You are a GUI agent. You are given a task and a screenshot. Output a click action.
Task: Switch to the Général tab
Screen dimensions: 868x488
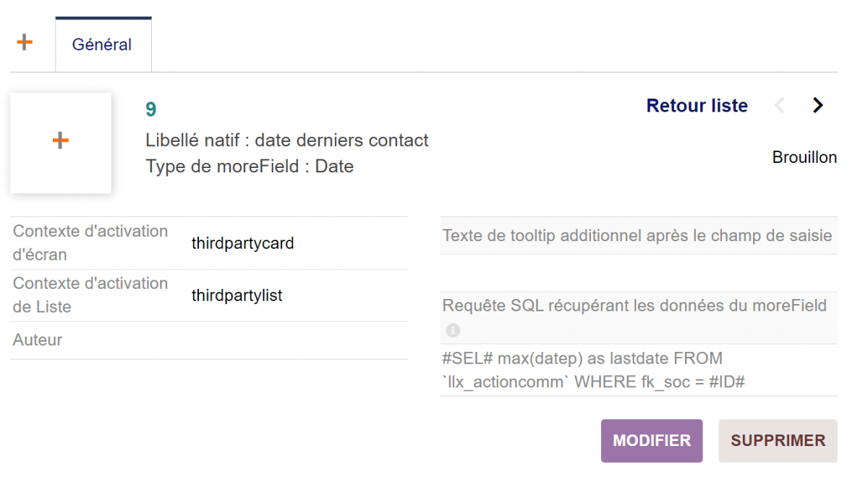(102, 43)
